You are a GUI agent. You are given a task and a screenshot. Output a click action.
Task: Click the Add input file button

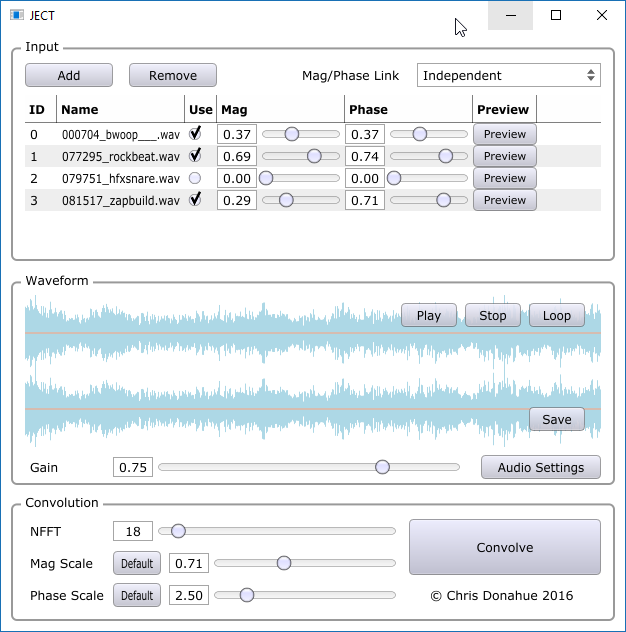(x=69, y=75)
